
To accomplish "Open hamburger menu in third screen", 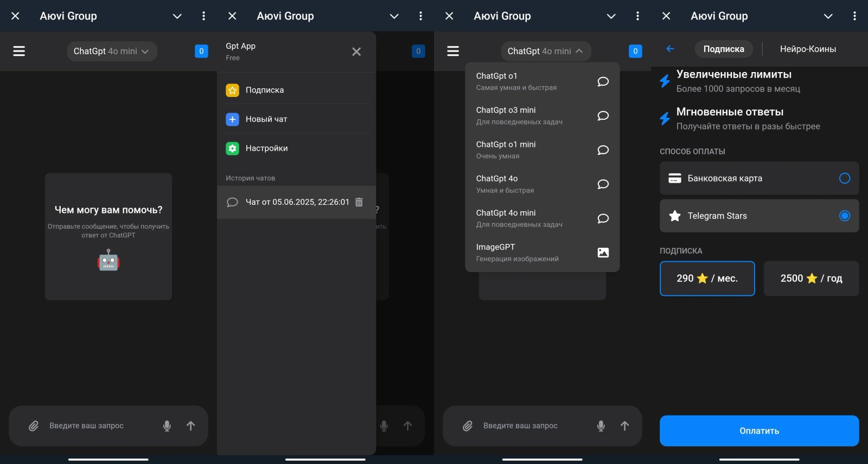I will (x=453, y=51).
